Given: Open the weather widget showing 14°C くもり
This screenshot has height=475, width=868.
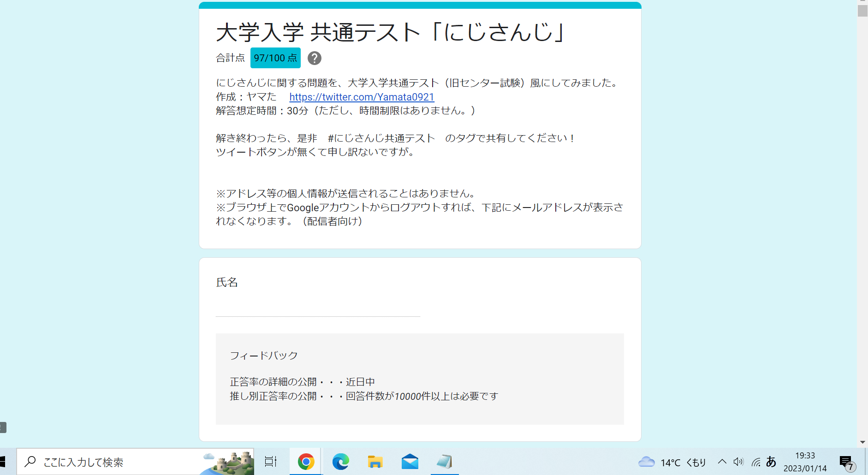Looking at the screenshot, I should pos(672,462).
